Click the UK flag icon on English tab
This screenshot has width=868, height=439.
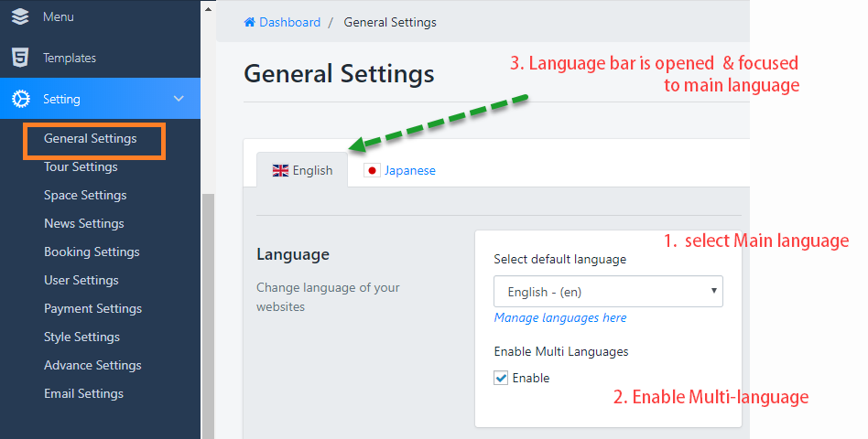(x=280, y=170)
